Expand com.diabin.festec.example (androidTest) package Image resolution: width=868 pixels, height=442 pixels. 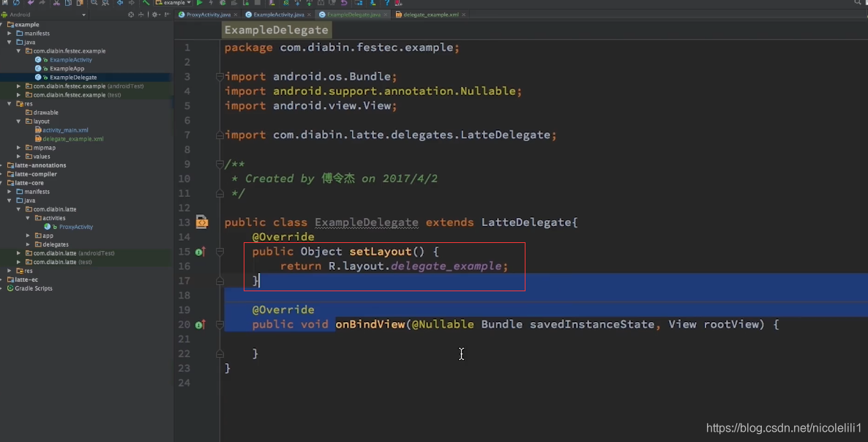19,86
